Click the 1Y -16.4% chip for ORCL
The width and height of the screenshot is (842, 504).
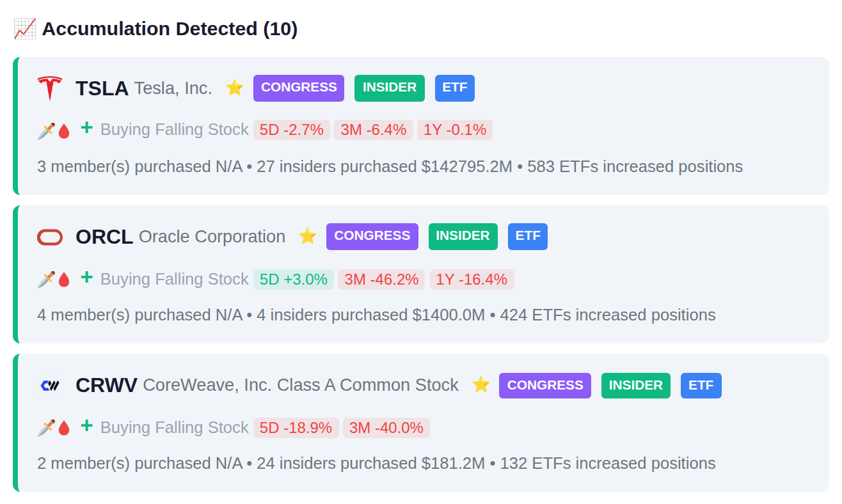(472, 280)
